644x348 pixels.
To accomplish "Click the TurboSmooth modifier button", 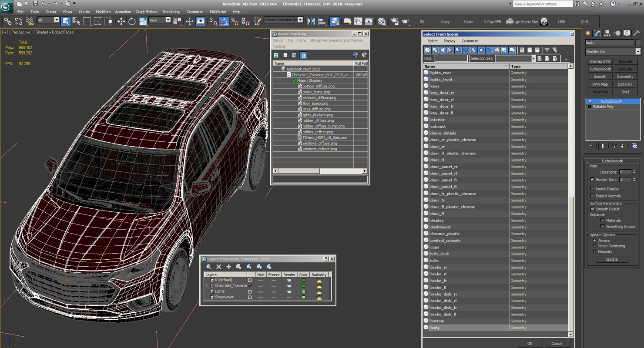I will (x=600, y=69).
